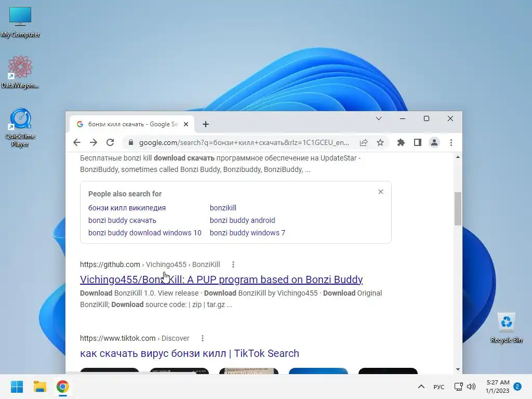
Task: Bookmark this tab with the star icon
Action: 380,142
